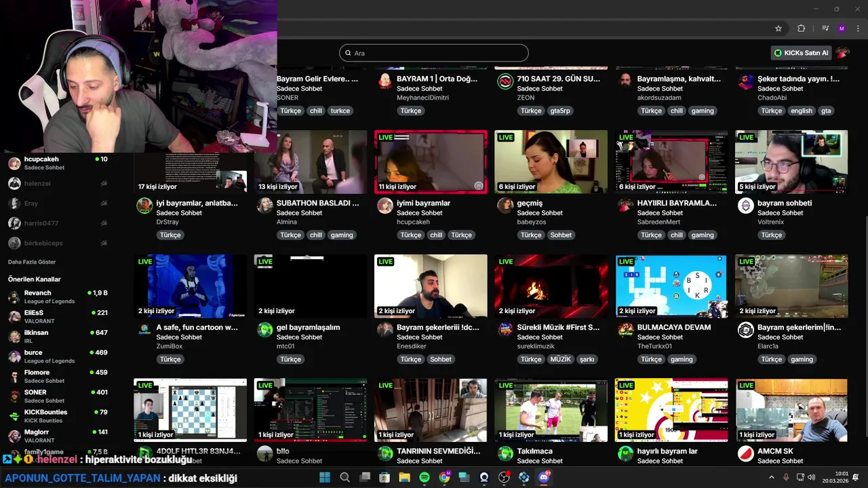Open Chrome's three-dot menu
The height and width of the screenshot is (488, 868).
click(858, 28)
